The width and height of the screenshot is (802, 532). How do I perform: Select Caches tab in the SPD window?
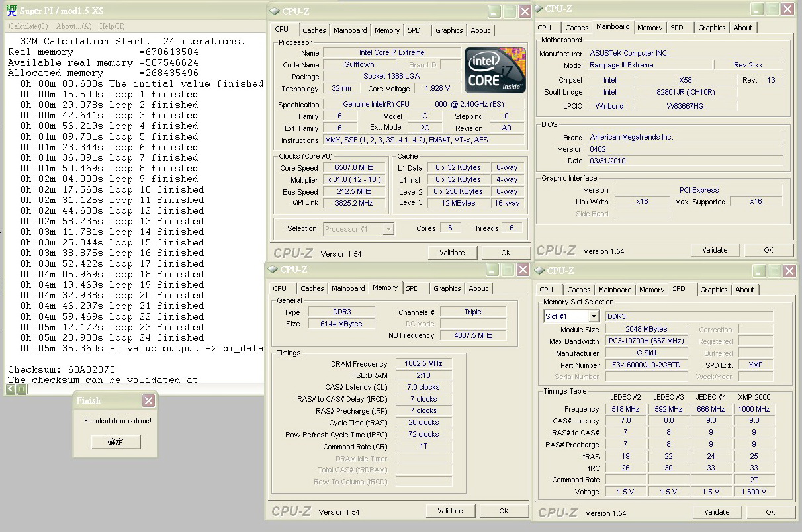pos(579,290)
